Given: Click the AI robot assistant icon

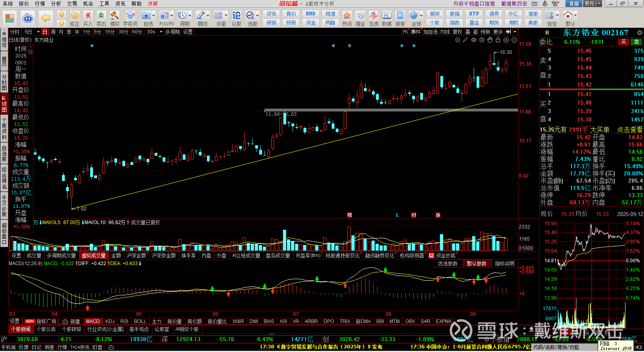Looking at the screenshot, I should 27,18.
